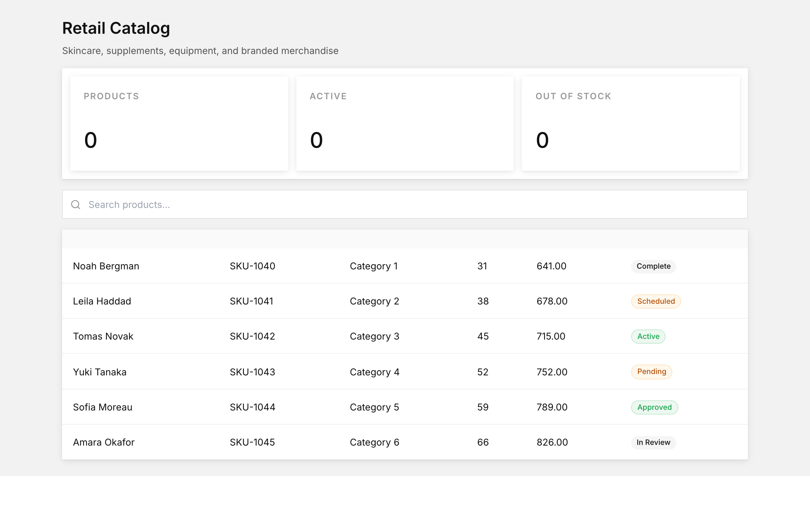Click the Approved status badge
This screenshot has height=532, width=810.
[654, 407]
